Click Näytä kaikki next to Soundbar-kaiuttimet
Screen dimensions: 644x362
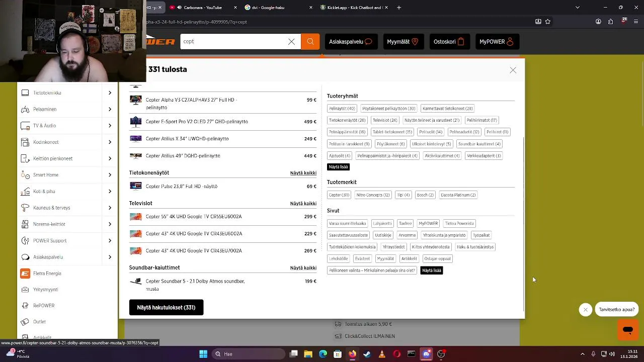coord(303,268)
